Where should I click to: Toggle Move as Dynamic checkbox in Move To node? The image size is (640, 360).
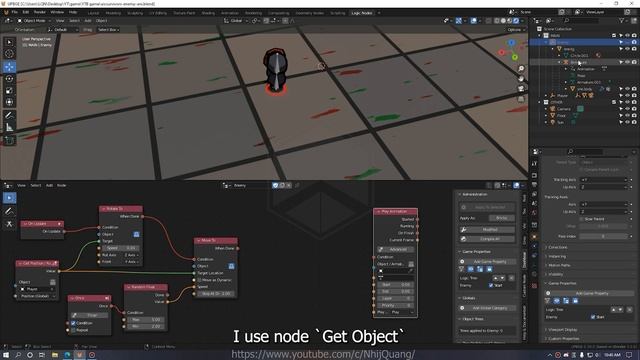(x=199, y=280)
